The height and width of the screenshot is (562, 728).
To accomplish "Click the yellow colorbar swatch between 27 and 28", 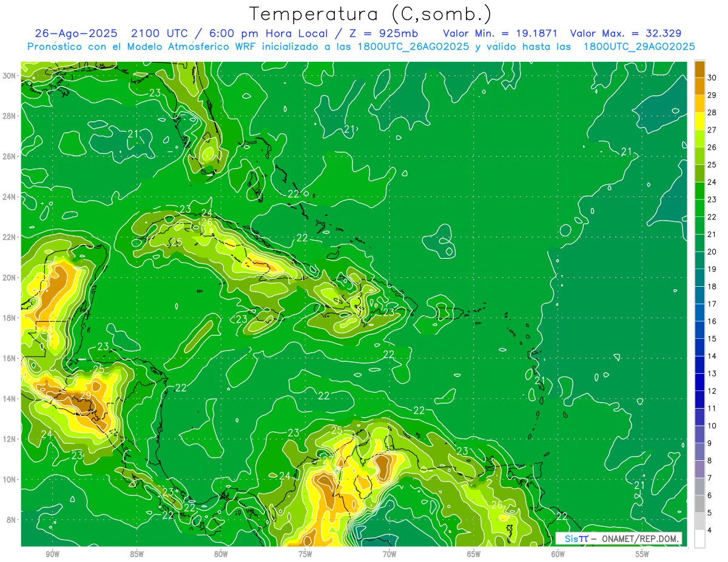I will tap(699, 121).
